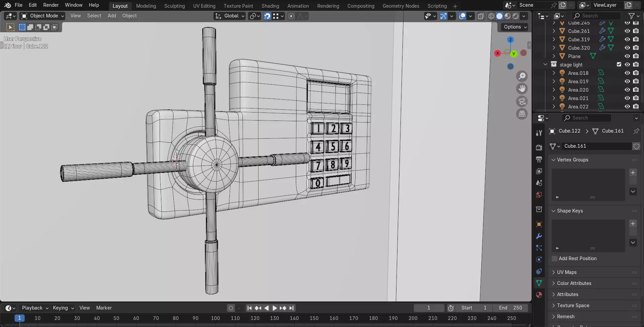Image resolution: width=644 pixels, height=327 pixels.
Task: Open the Object Data mesh tab icon
Action: coord(539,283)
